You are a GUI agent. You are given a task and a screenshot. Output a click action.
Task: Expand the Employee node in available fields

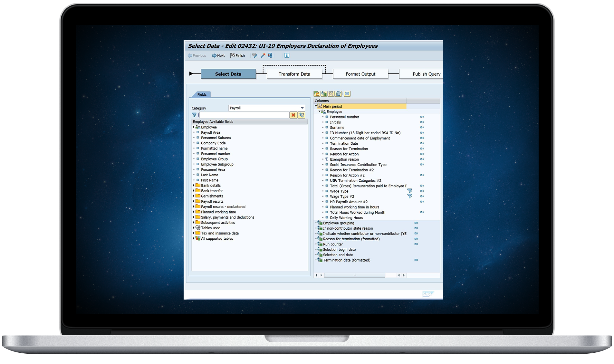pyautogui.click(x=194, y=127)
